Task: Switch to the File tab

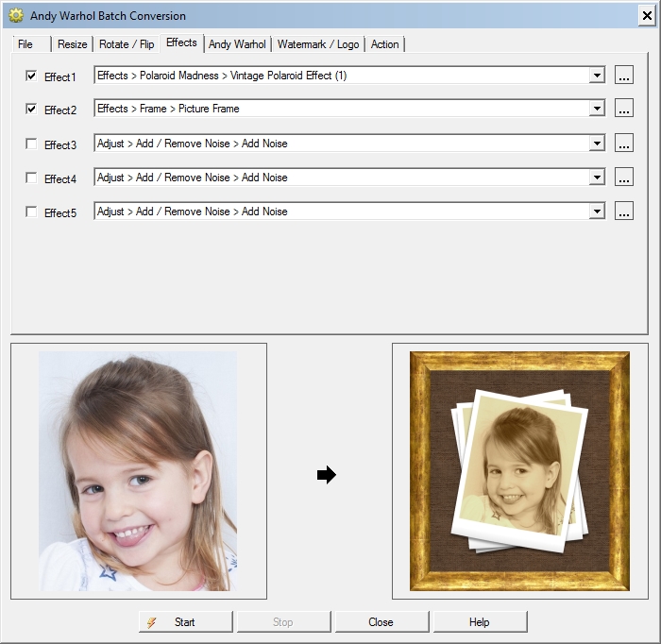Action: pyautogui.click(x=31, y=44)
